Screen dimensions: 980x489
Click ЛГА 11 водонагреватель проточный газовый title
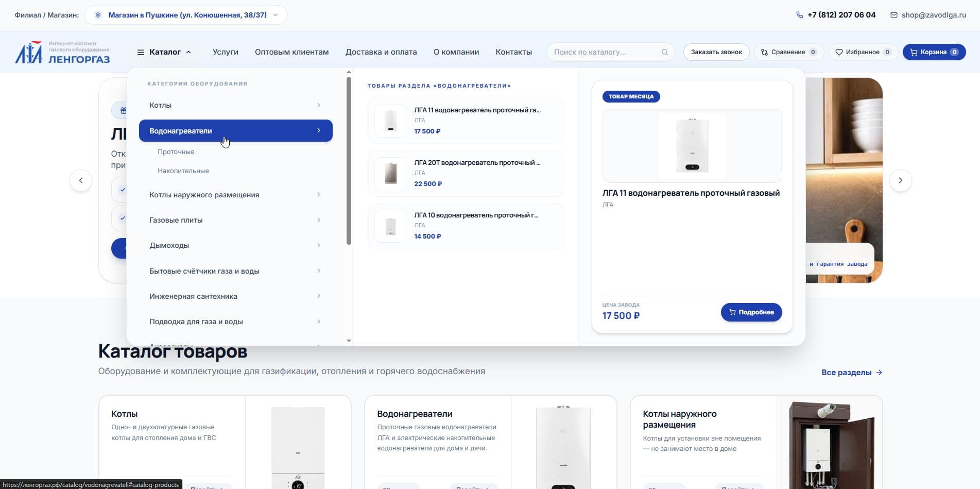point(691,193)
